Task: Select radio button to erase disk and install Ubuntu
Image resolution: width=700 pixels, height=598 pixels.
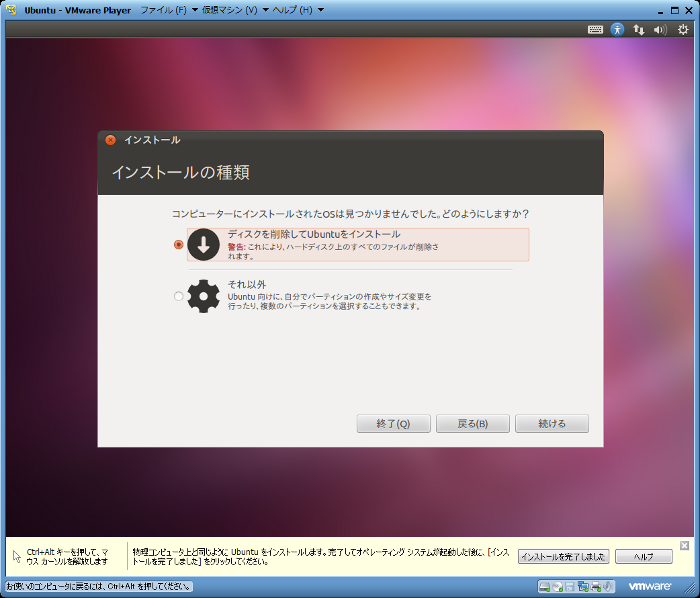Action: tap(179, 245)
